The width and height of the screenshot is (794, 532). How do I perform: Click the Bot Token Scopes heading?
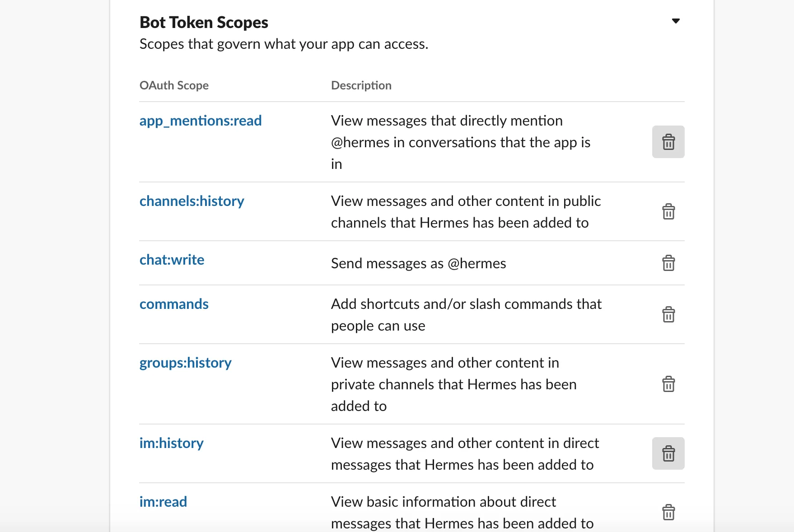(204, 22)
